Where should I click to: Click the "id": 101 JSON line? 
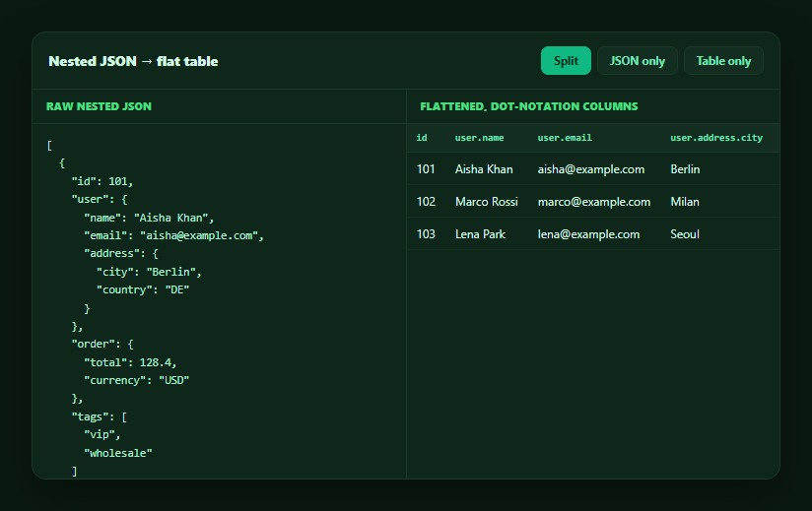(102, 181)
